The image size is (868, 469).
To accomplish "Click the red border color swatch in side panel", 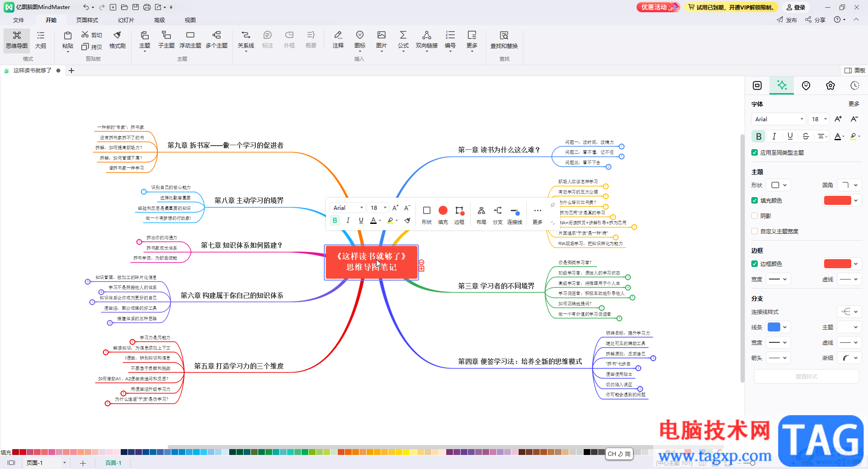I will [x=838, y=264].
